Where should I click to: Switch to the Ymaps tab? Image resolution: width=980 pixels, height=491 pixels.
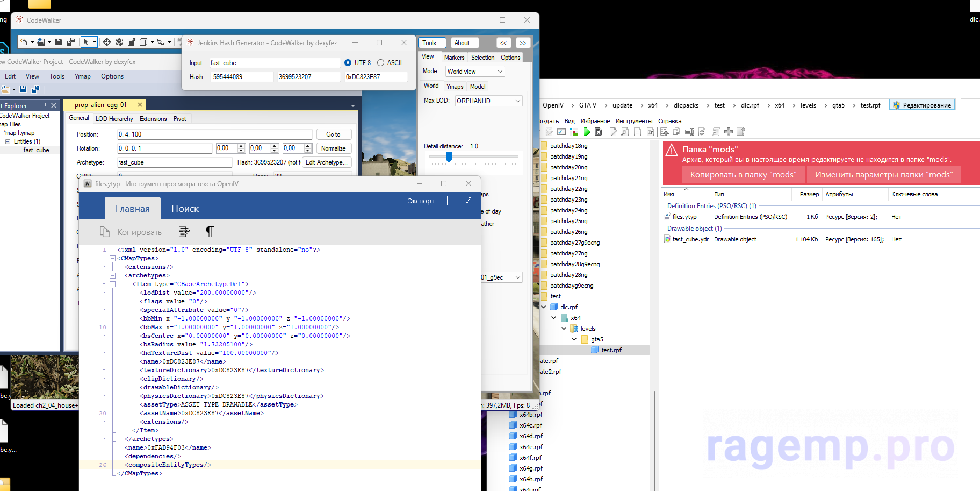point(455,87)
